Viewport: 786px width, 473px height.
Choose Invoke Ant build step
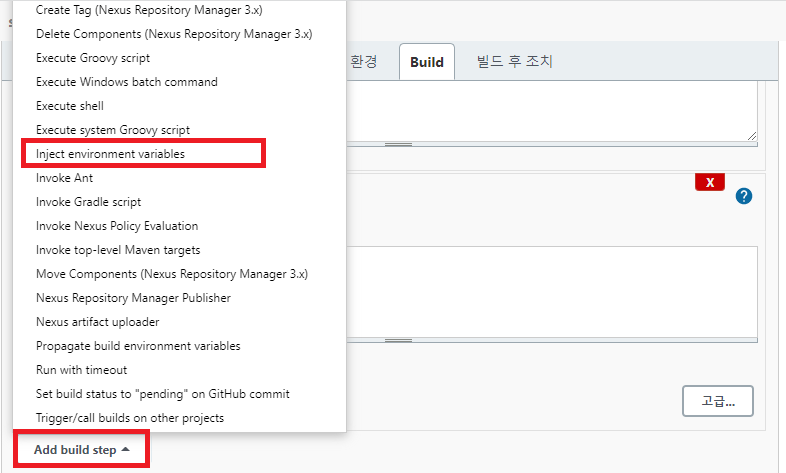(x=64, y=178)
